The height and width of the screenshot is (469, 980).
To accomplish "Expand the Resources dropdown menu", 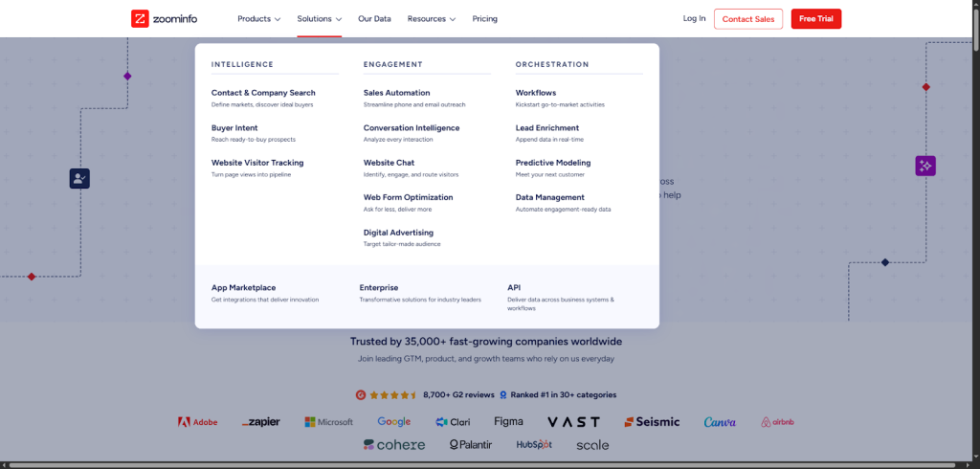I will (431, 18).
